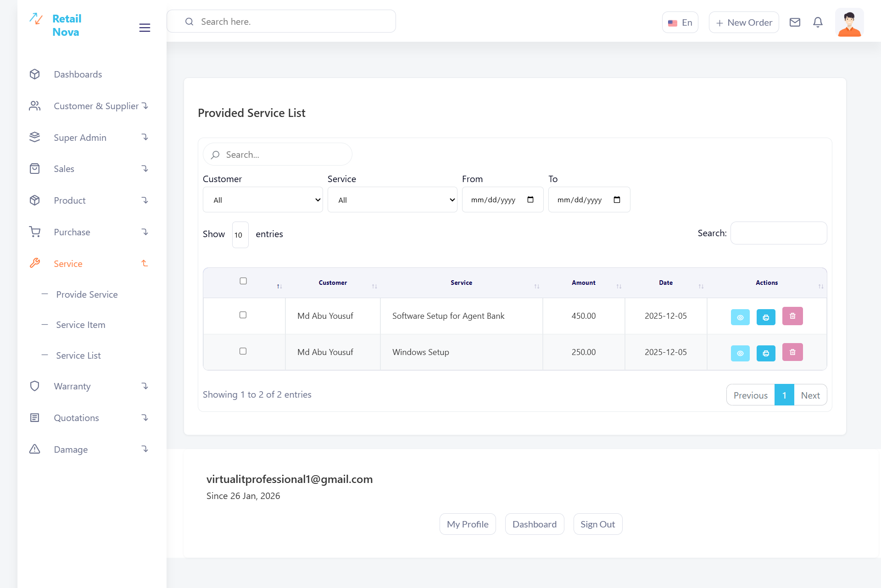Viewport: 881px width, 588px height.
Task: Open the Customer filter dropdown
Action: tap(262, 200)
